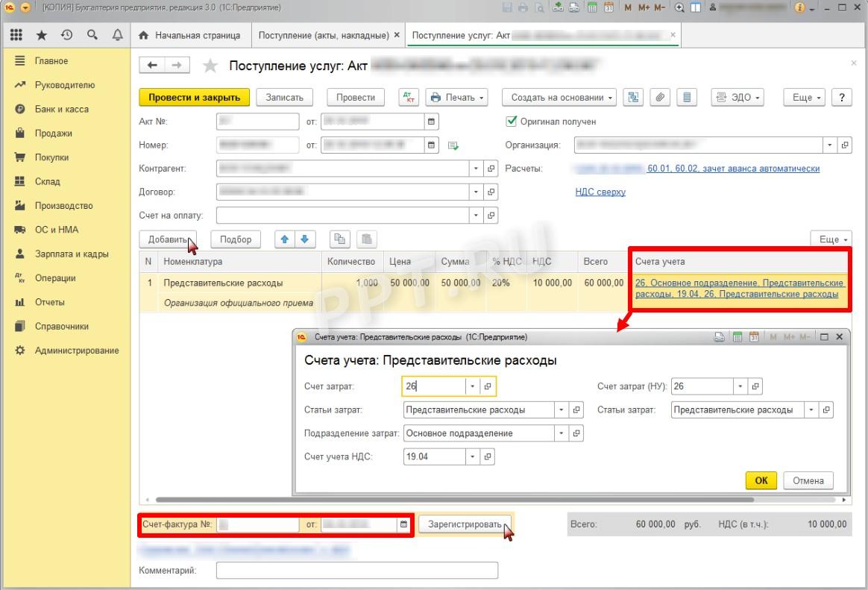Click the НДС сверху link
Viewport: 868px width, 590px height.
click(x=600, y=192)
